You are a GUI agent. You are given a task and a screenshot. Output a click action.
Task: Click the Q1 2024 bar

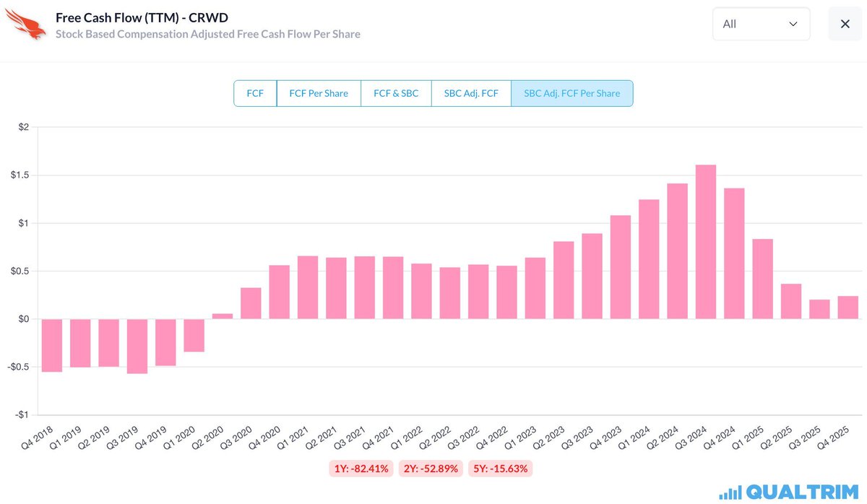649,259
